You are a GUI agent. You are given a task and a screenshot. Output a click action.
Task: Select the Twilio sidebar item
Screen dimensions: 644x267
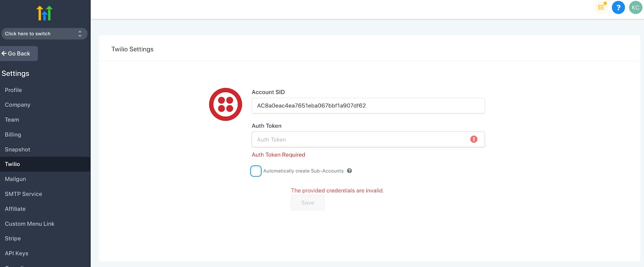pyautogui.click(x=45, y=164)
